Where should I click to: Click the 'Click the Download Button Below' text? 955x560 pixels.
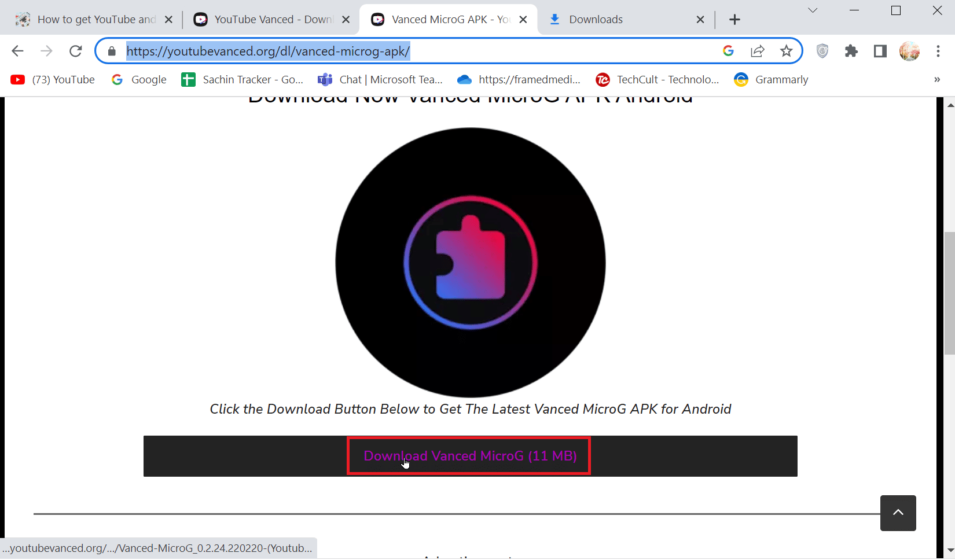coord(471,409)
